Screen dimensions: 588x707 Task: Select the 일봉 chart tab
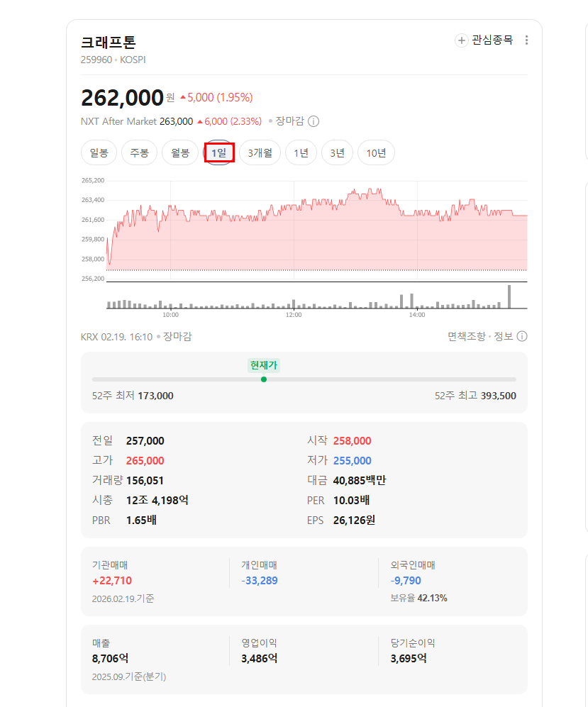(99, 153)
